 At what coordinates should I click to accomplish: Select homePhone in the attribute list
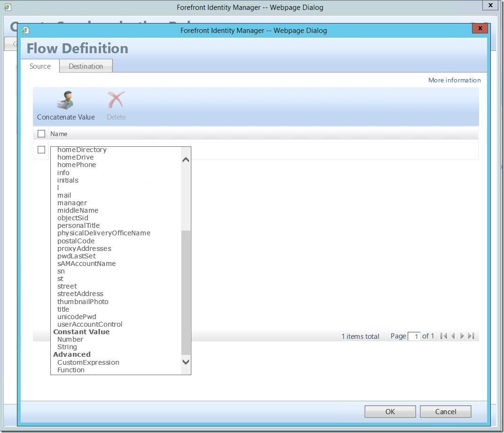coord(77,165)
